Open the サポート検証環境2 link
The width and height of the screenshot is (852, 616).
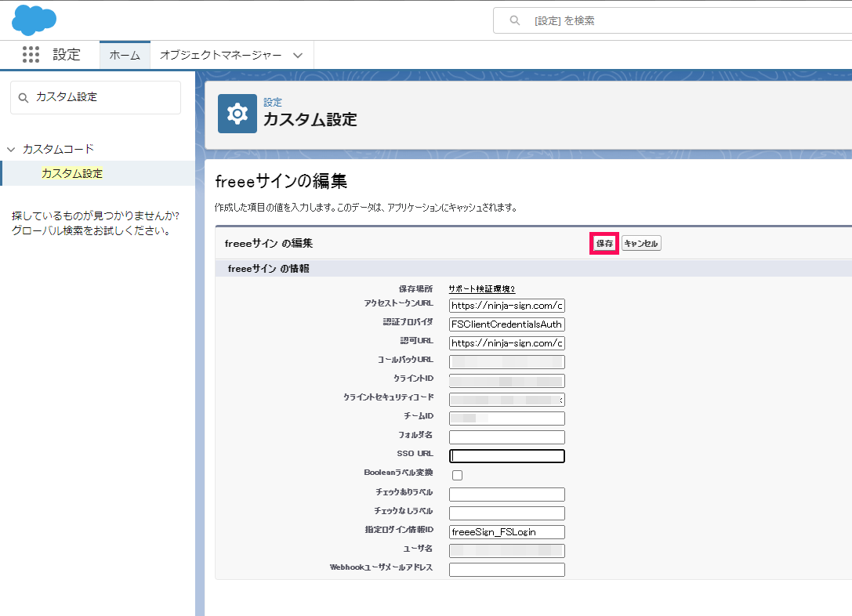tap(481, 289)
